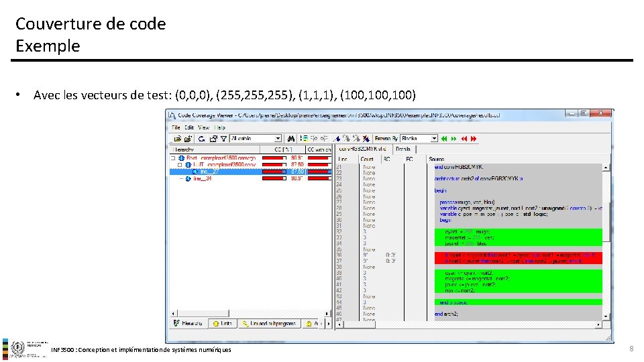Select the Hierarchy bottom tab
The image size is (644, 362).
[x=188, y=323]
